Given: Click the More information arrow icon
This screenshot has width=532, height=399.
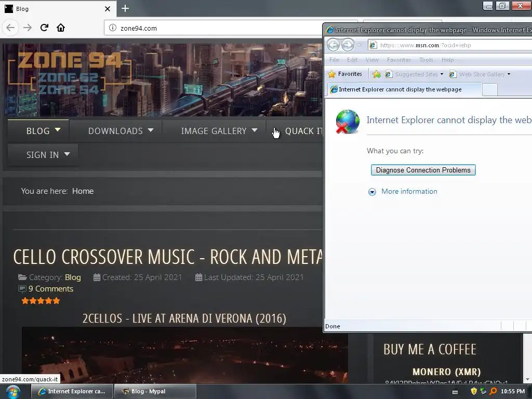Looking at the screenshot, I should point(372,192).
